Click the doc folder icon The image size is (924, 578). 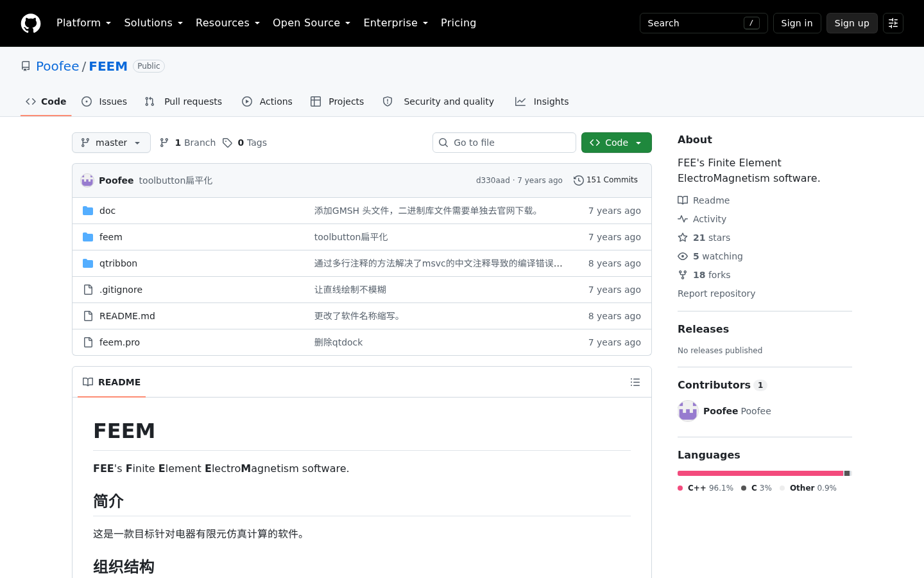pyautogui.click(x=88, y=211)
